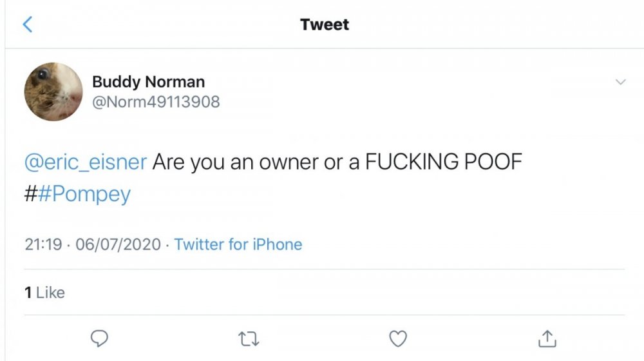644x361 pixels.
Task: Like the tweet with the heart icon
Action: tap(399, 338)
